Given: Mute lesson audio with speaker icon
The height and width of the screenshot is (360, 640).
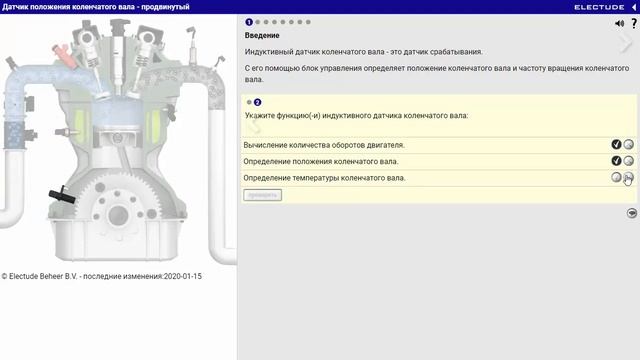Looking at the screenshot, I should [619, 24].
